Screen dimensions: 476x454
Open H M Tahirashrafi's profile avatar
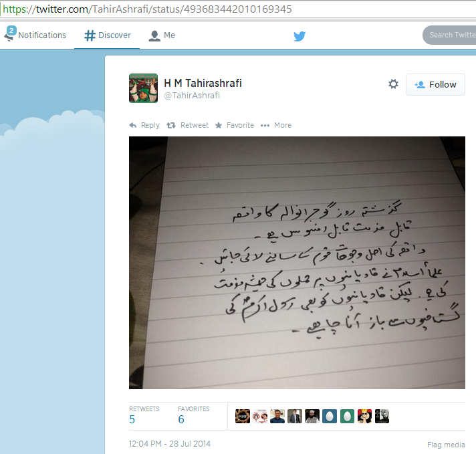click(x=143, y=88)
